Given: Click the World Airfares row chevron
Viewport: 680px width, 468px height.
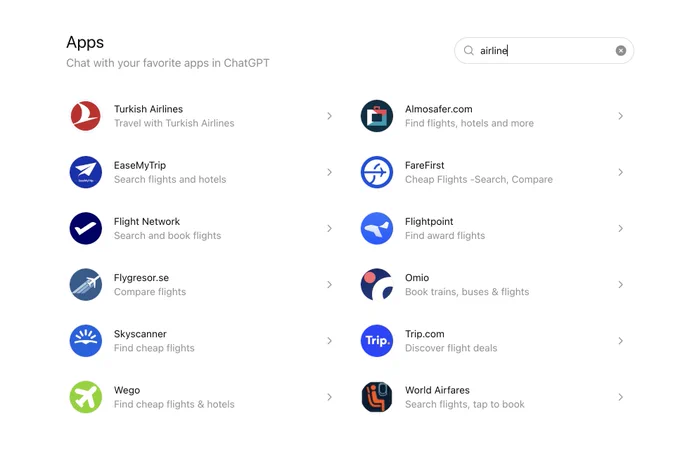Looking at the screenshot, I should coord(621,397).
